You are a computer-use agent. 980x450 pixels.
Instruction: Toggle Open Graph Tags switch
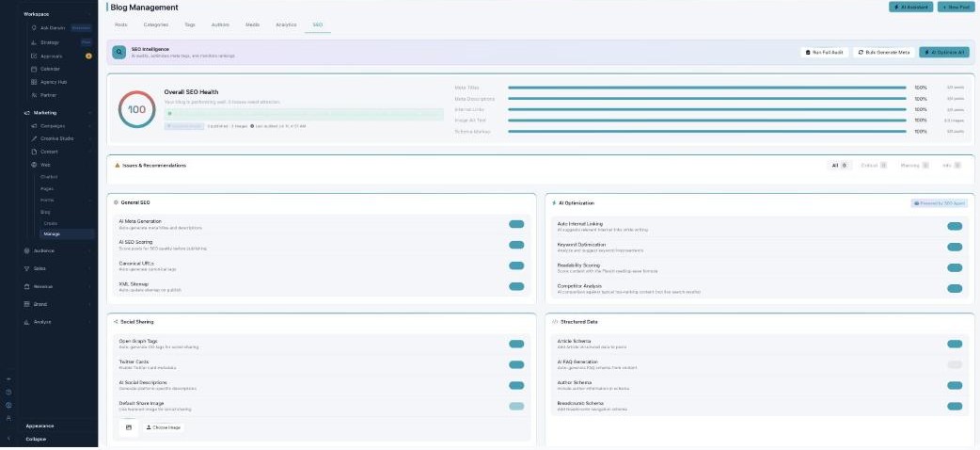coord(516,344)
